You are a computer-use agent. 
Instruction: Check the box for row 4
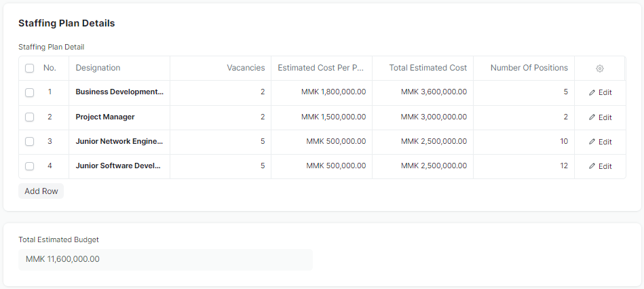tap(30, 166)
